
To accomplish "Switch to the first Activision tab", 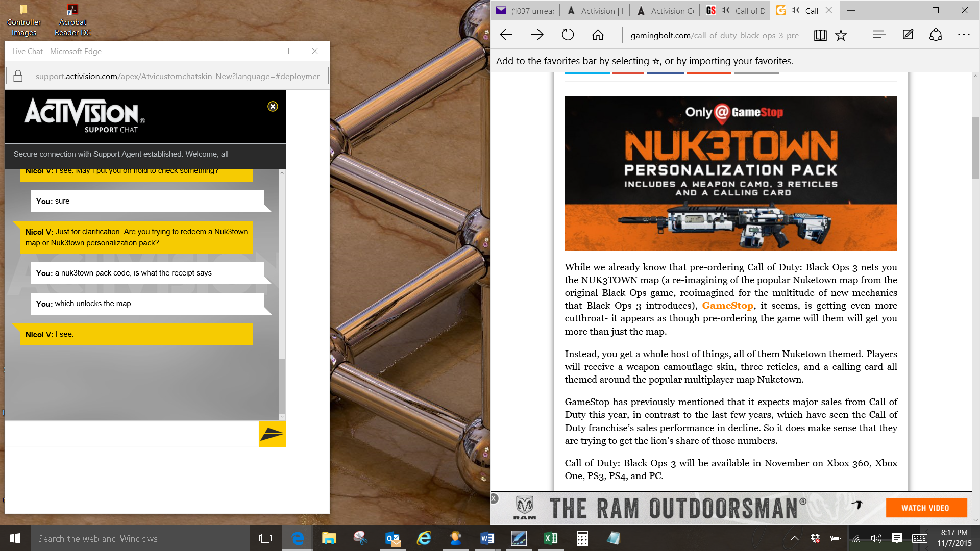I will (595, 11).
